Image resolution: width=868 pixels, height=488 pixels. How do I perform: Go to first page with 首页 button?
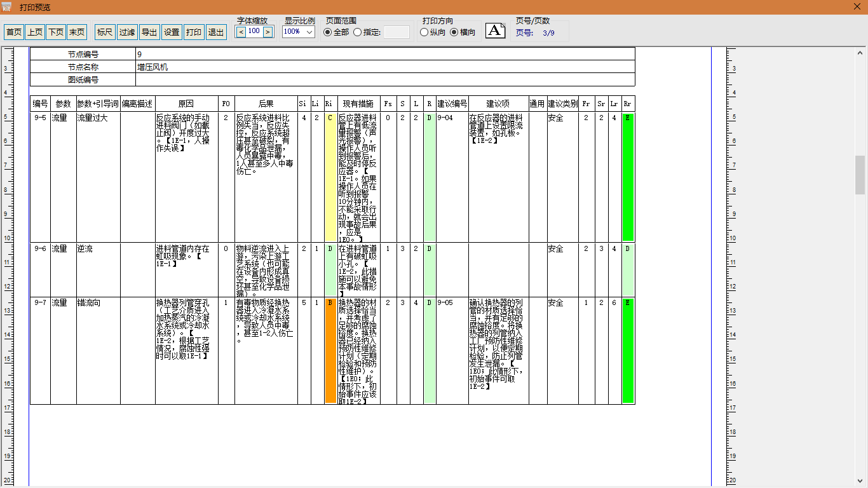point(14,32)
